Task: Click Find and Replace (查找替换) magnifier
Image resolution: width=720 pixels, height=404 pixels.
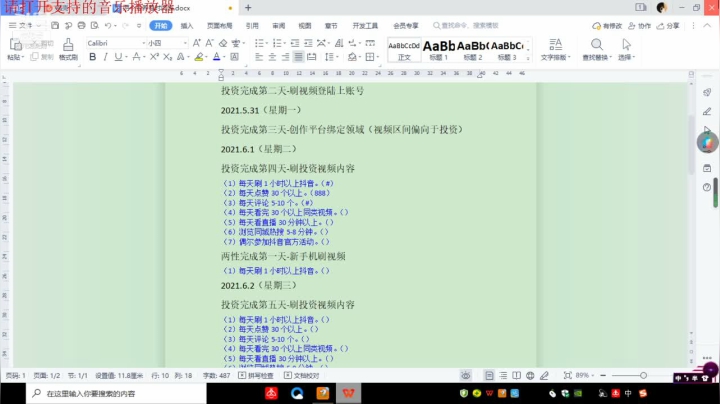Action: tap(596, 45)
